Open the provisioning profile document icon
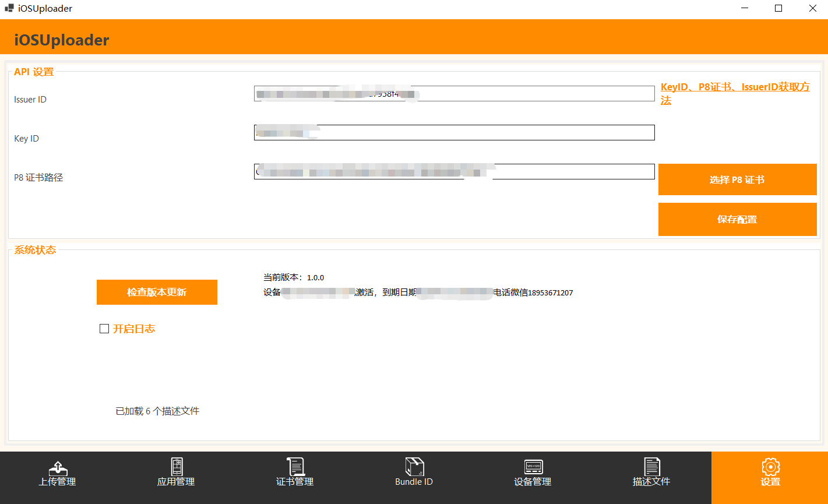This screenshot has height=504, width=828. click(x=651, y=467)
